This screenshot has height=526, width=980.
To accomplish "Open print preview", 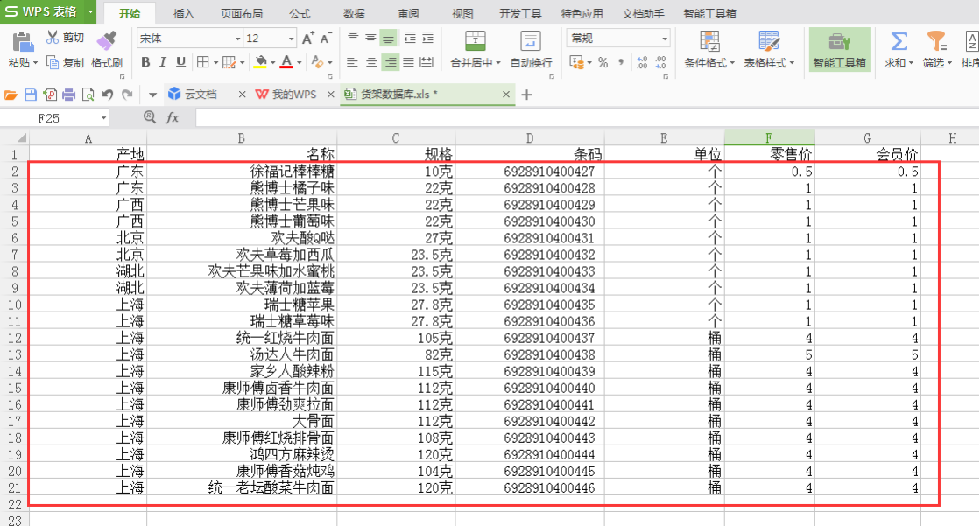I will coord(88,95).
